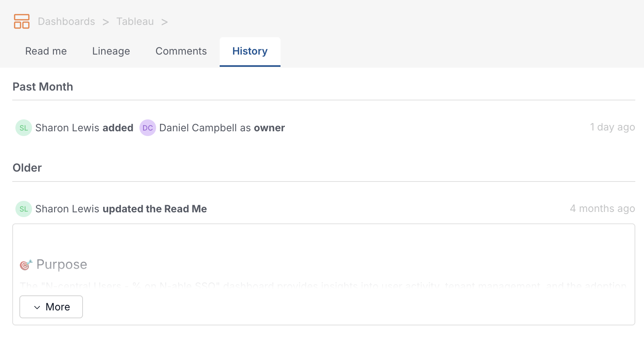Select the Read me tab
The width and height of the screenshot is (644, 344).
[x=46, y=51]
